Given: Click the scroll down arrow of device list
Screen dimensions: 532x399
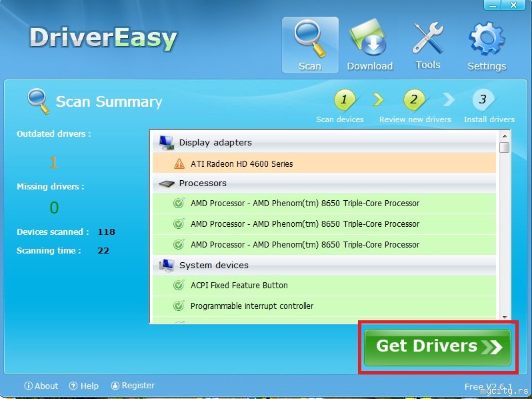Looking at the screenshot, I should 505,317.
